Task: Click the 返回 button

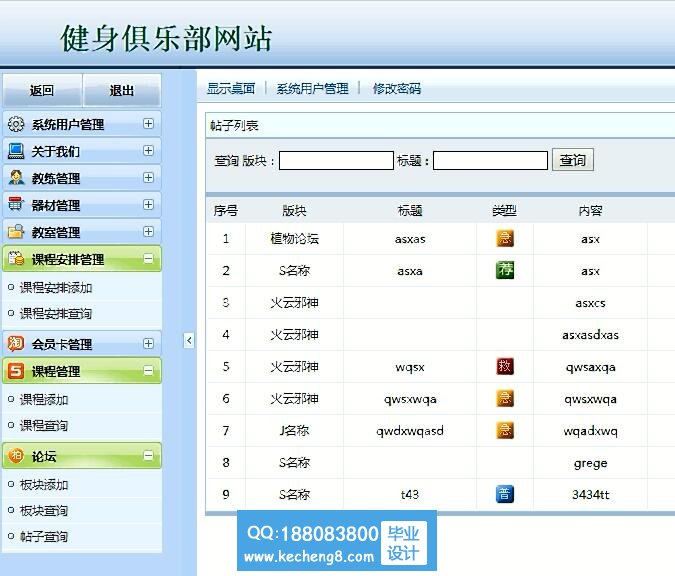Action: (x=42, y=90)
